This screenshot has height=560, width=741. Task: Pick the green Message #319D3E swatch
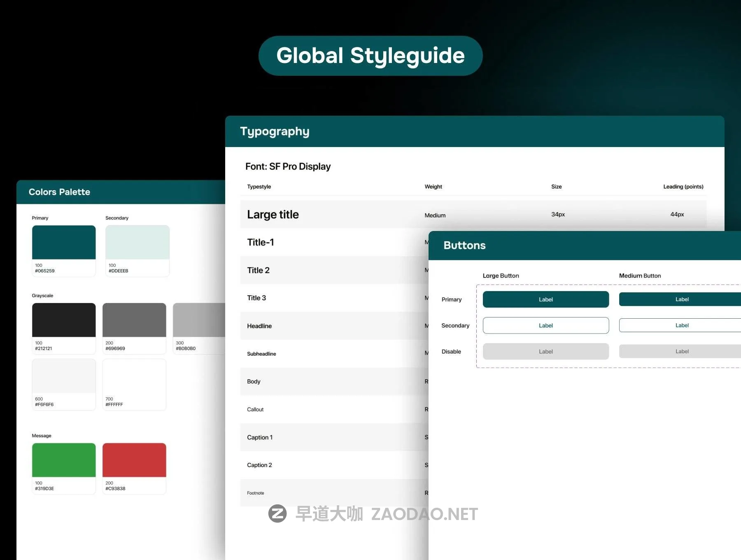coord(64,460)
